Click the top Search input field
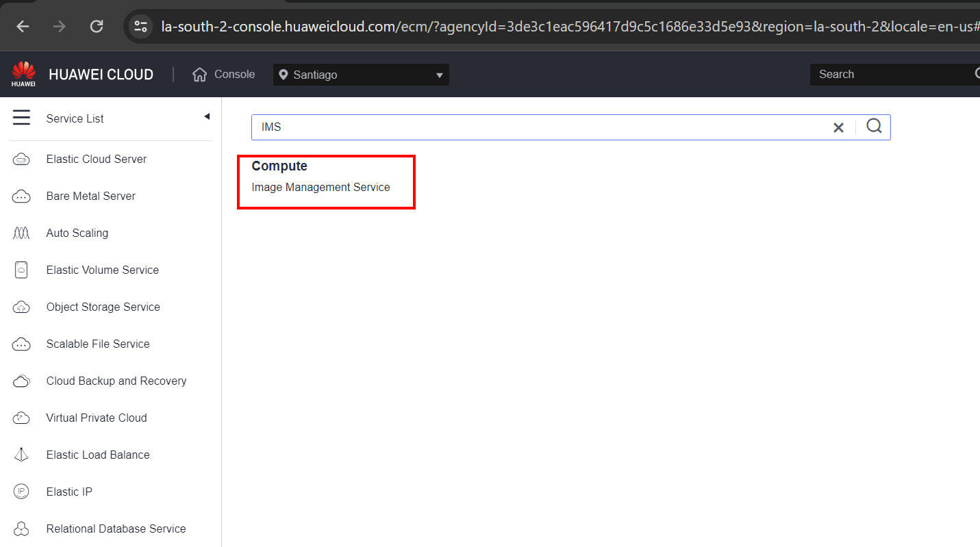This screenshot has width=980, height=547. [890, 75]
